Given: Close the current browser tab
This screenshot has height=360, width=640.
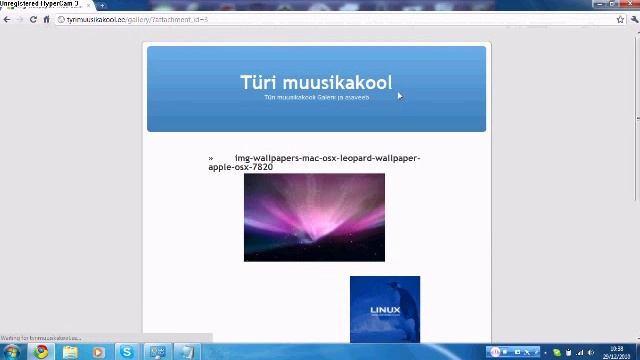Looking at the screenshot, I should [89, 5].
